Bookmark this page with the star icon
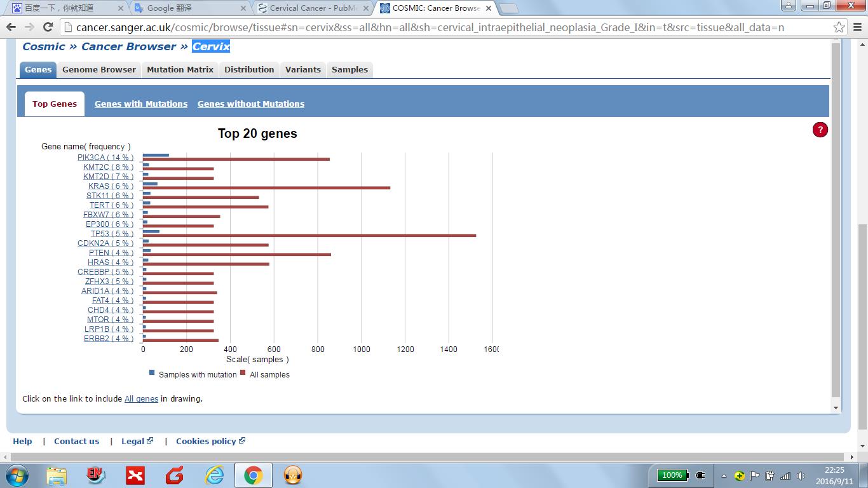 pos(839,27)
